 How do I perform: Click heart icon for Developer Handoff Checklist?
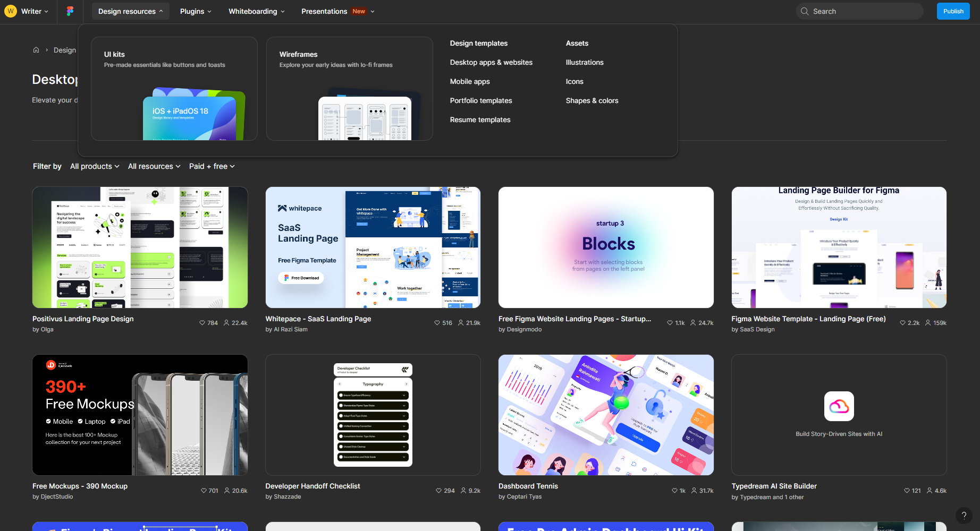coord(438,491)
